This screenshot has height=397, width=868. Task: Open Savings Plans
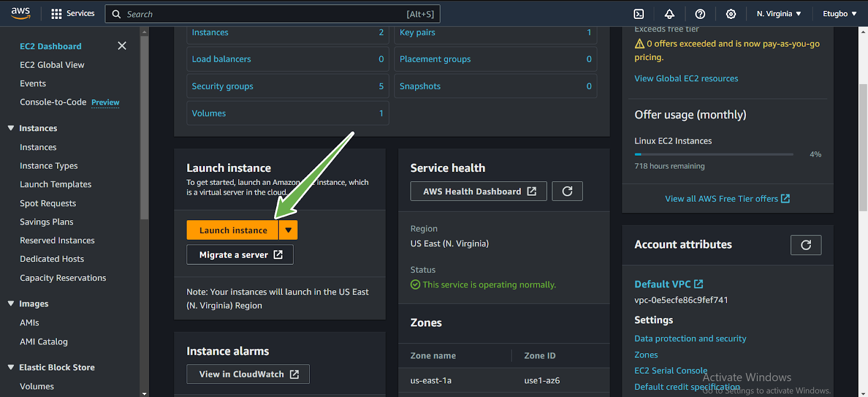(47, 221)
